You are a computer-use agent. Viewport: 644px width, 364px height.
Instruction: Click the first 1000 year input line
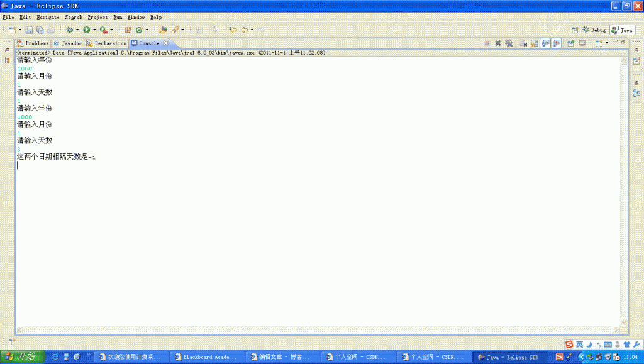(25, 69)
